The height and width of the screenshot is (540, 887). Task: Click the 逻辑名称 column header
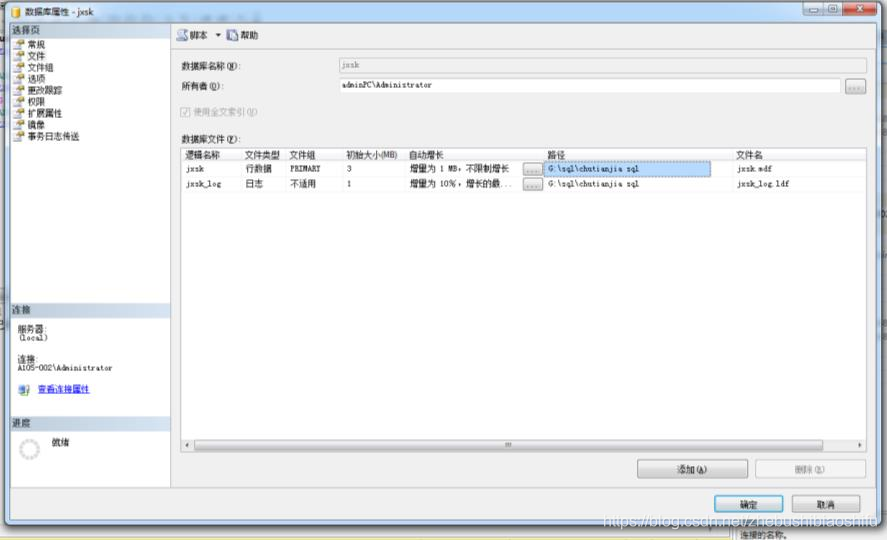coord(212,154)
